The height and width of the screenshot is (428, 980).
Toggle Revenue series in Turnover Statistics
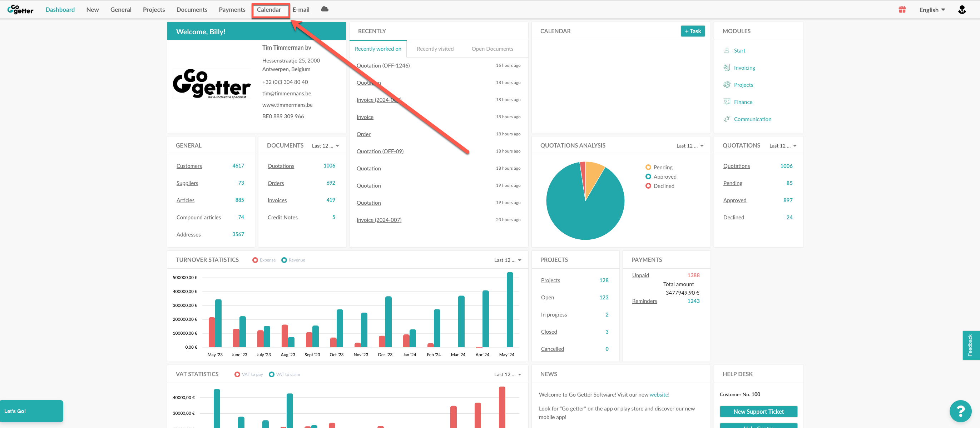pyautogui.click(x=293, y=260)
